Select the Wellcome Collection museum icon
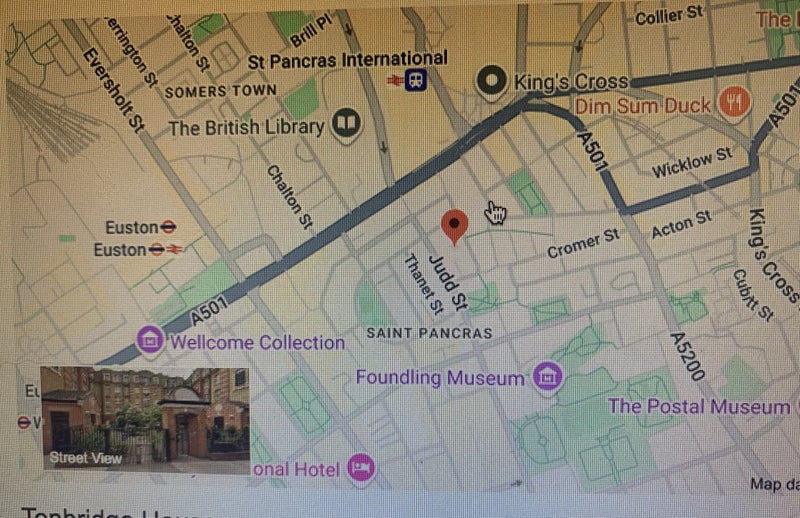 point(150,340)
